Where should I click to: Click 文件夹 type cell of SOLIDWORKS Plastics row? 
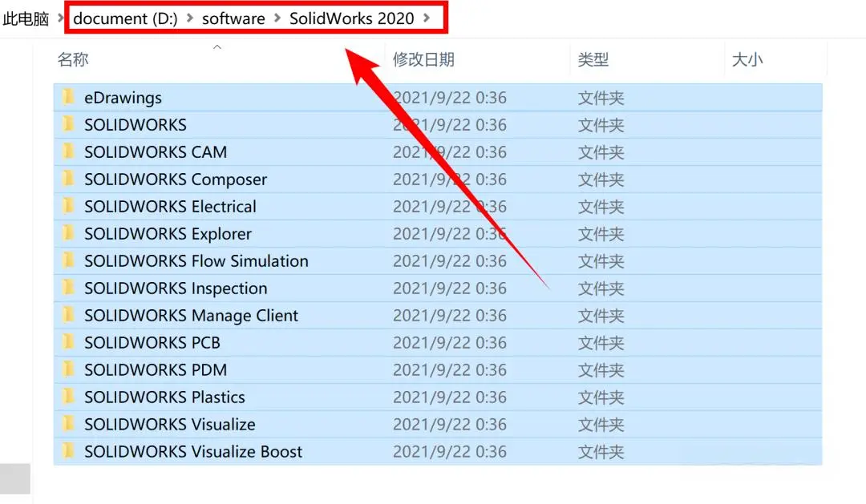[x=601, y=397]
